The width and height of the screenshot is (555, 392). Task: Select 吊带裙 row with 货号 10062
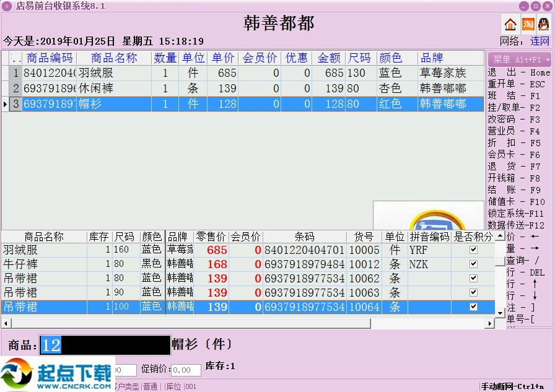click(x=248, y=278)
